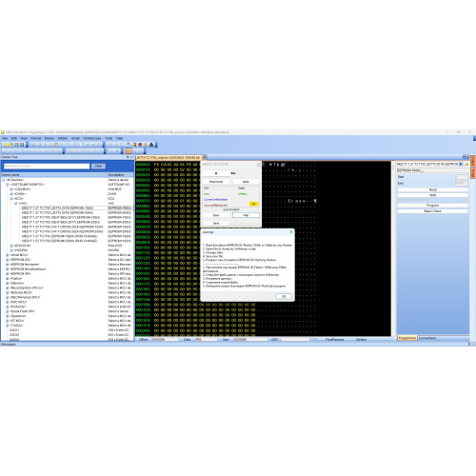Click the red circle toolbar icon
Image resolution: width=476 pixels, height=476 pixels.
140,145
